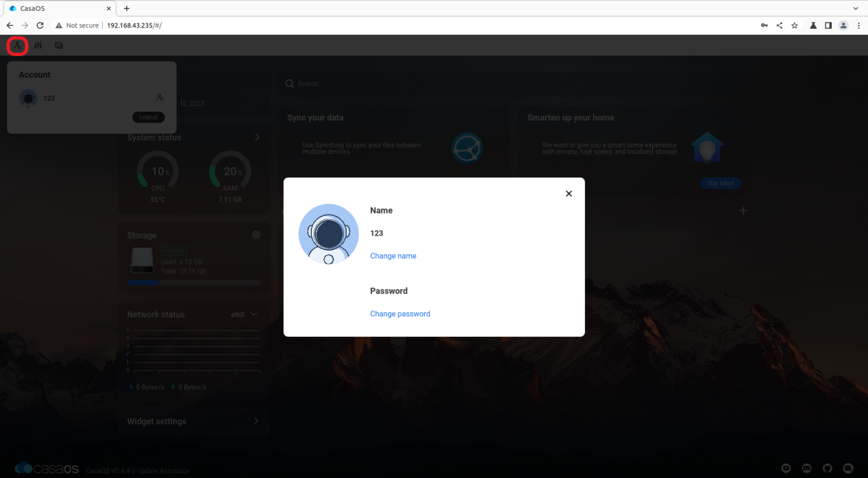The width and height of the screenshot is (868, 478).
Task: Open the eth0 network interface dropdown
Action: tap(245, 314)
